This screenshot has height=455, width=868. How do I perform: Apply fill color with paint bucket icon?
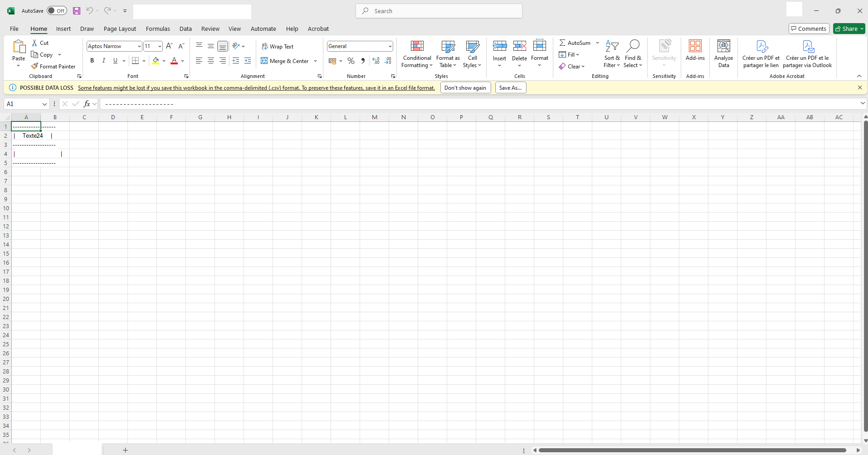tap(156, 60)
